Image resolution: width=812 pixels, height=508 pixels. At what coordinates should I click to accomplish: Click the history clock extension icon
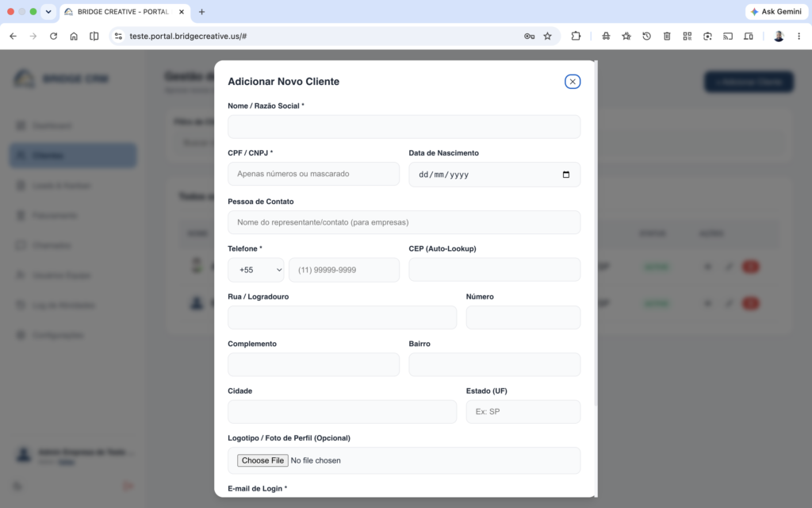(646, 37)
